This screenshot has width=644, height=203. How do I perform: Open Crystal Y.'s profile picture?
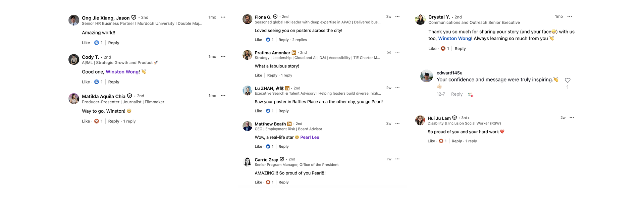point(420,19)
